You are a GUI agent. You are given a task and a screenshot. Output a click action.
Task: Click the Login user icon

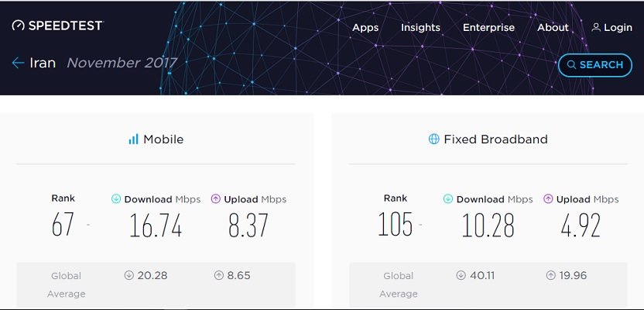(596, 27)
